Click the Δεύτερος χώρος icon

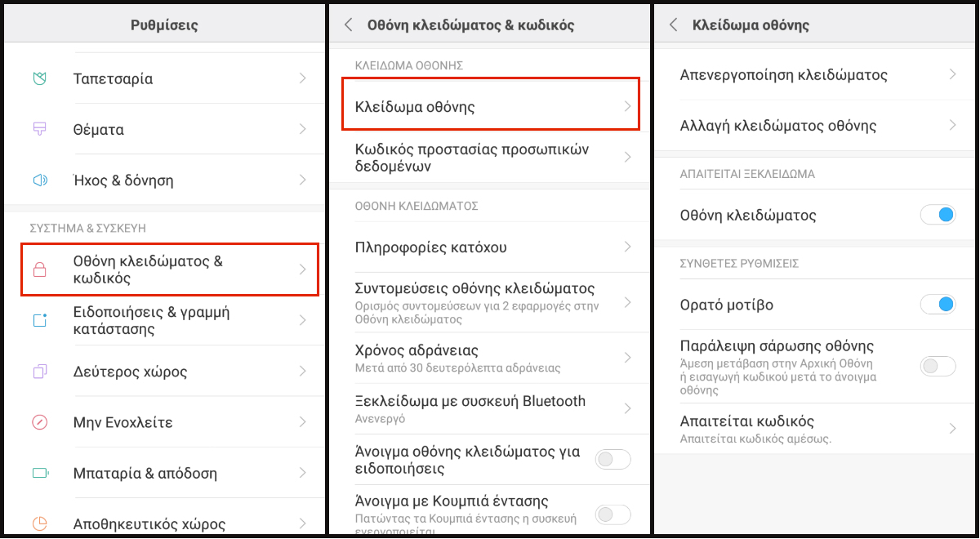coord(40,372)
